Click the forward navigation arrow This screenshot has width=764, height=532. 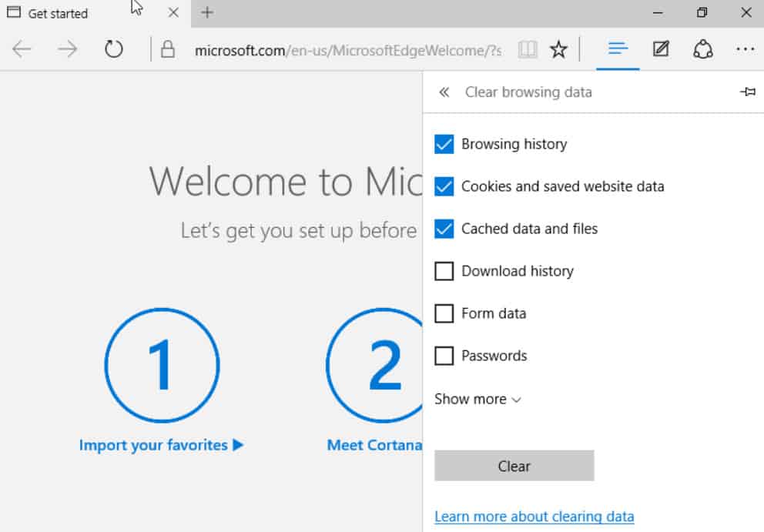click(67, 49)
